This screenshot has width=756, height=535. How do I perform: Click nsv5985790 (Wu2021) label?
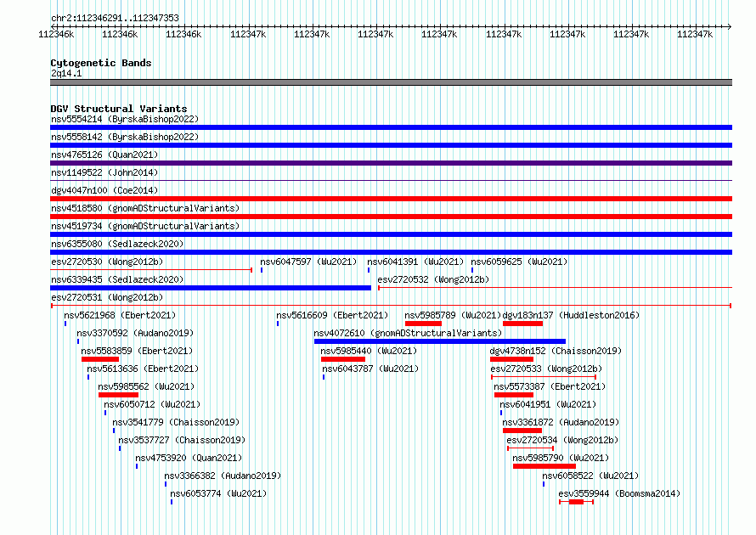pos(561,458)
